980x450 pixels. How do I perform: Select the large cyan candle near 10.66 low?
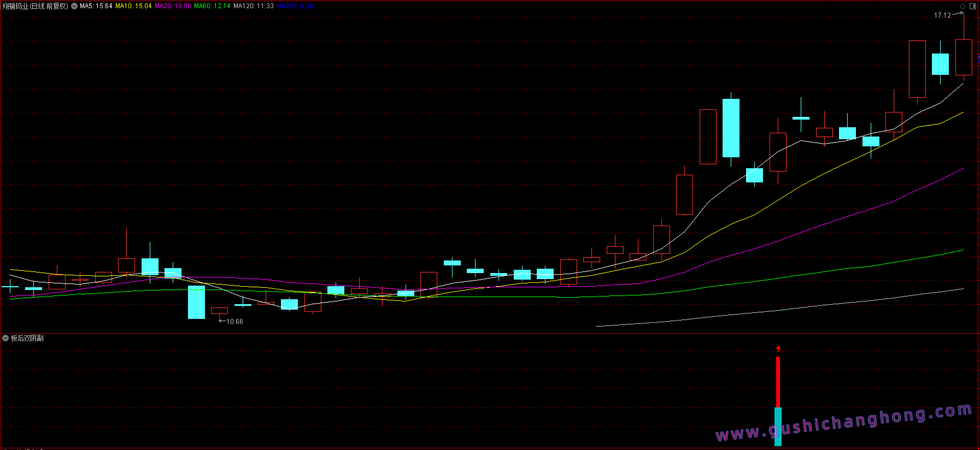(x=196, y=302)
